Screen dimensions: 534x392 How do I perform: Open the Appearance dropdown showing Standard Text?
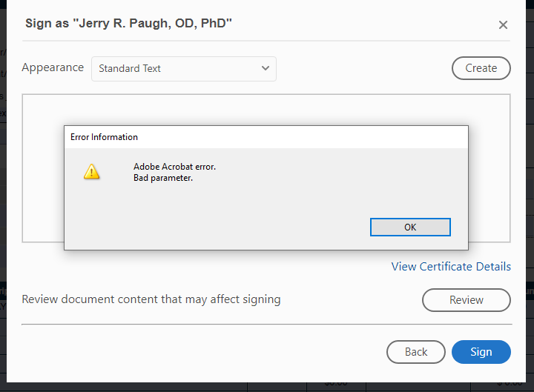click(183, 68)
